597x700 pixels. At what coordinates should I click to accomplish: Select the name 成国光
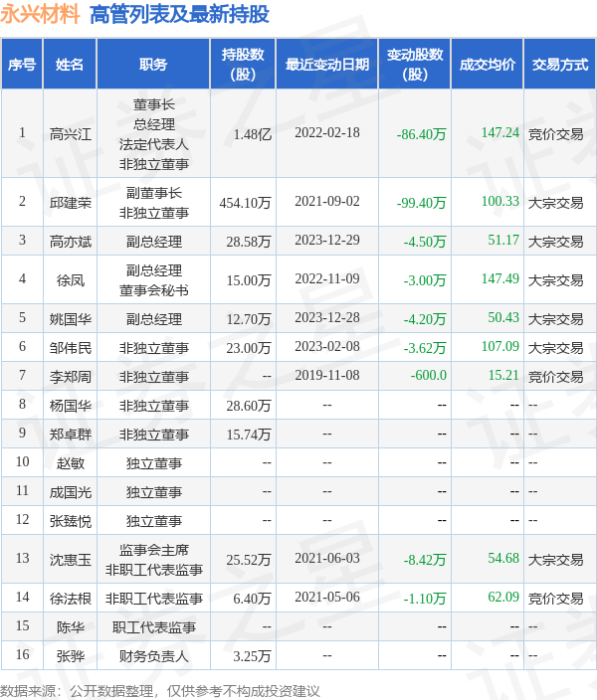pyautogui.click(x=71, y=492)
